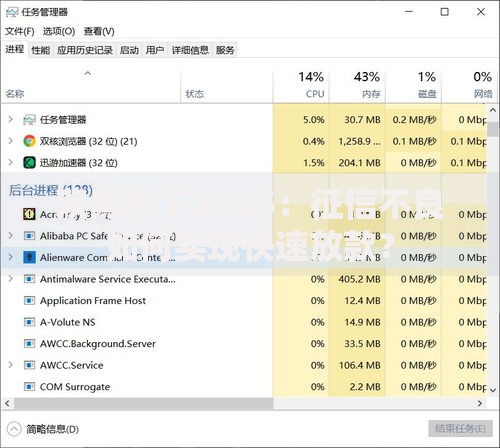Open the 查看(V) menu

click(x=99, y=31)
